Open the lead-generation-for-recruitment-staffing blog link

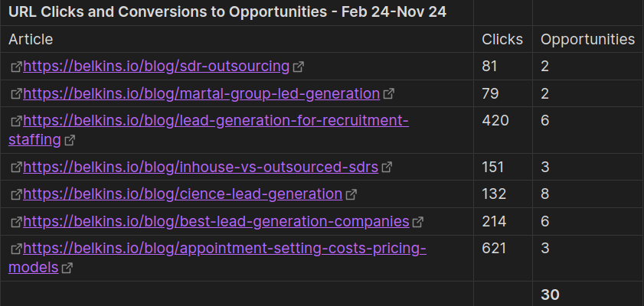point(216,121)
